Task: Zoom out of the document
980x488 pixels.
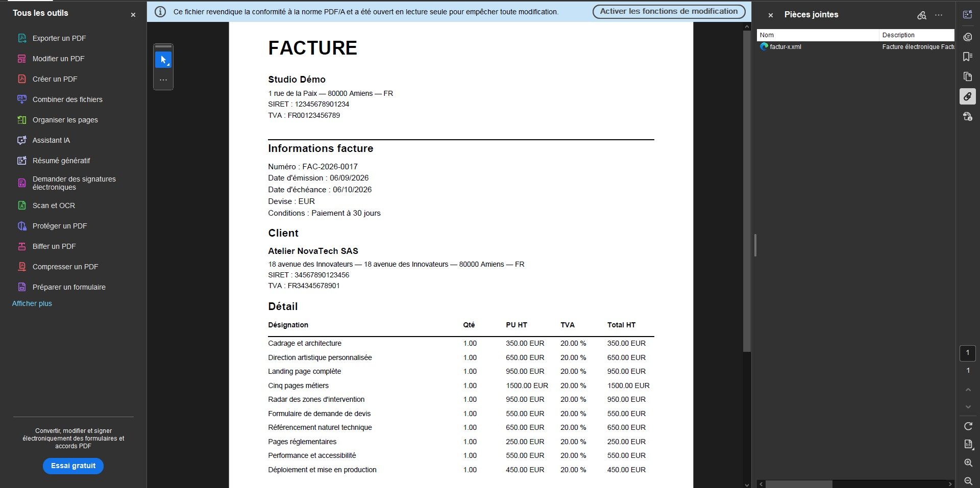Action: click(968, 480)
